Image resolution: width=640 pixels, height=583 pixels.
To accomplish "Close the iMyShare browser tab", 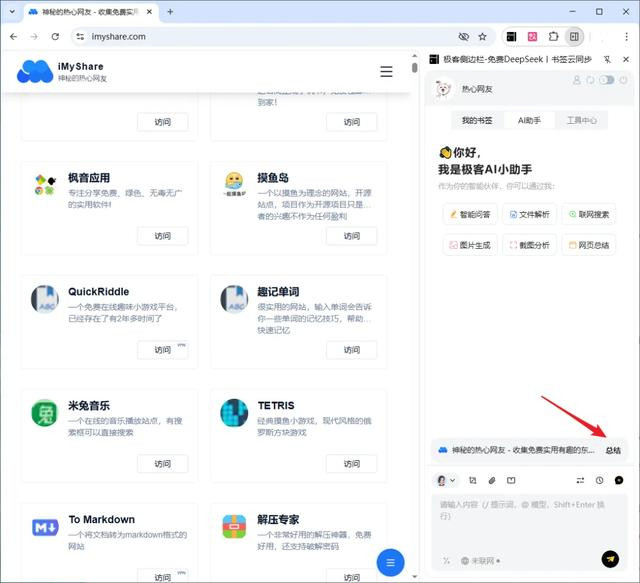I will click(149, 12).
